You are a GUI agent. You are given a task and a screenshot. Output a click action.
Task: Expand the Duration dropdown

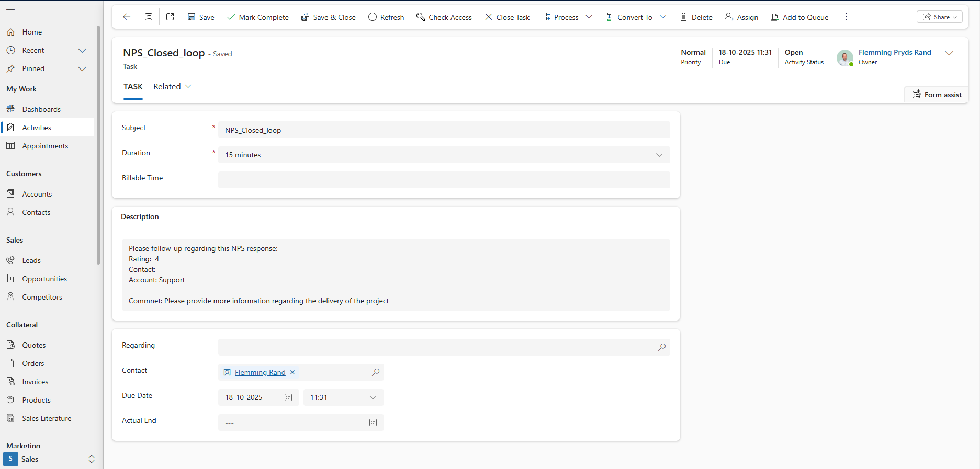(x=659, y=155)
